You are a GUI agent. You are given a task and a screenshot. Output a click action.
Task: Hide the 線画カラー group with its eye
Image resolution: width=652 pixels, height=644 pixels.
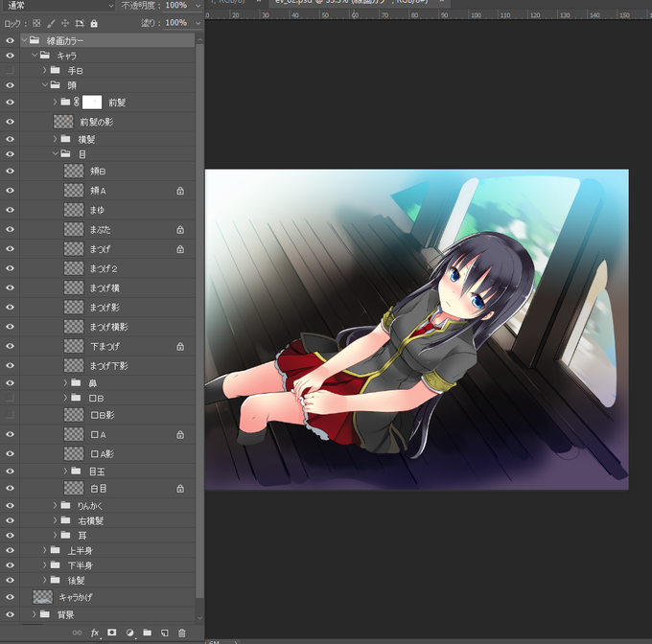pos(10,40)
